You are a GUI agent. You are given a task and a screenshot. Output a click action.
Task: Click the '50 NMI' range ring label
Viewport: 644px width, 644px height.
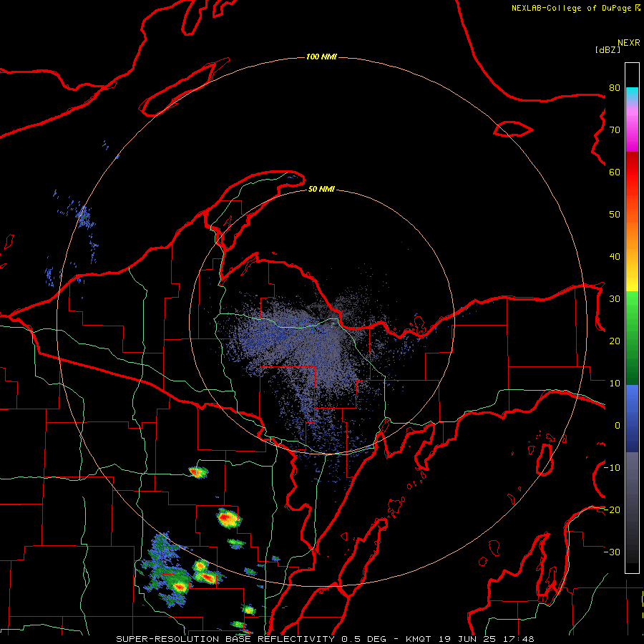(x=321, y=189)
